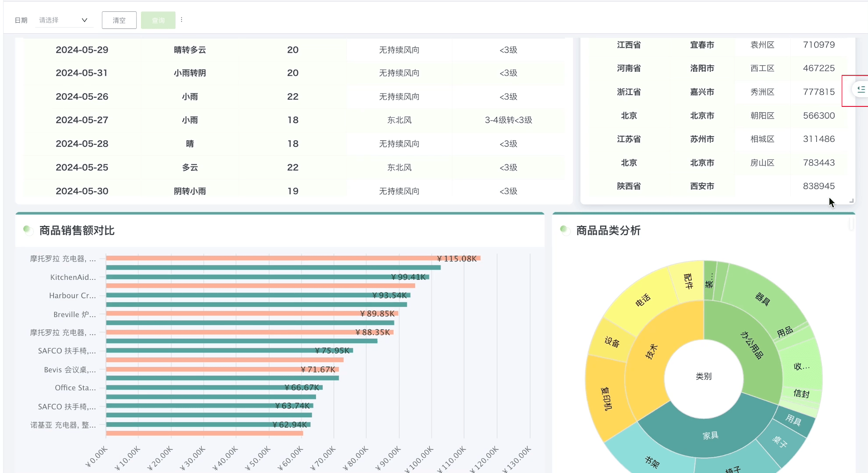Click the 家具 sunburst segment
868x473 pixels.
tap(711, 435)
